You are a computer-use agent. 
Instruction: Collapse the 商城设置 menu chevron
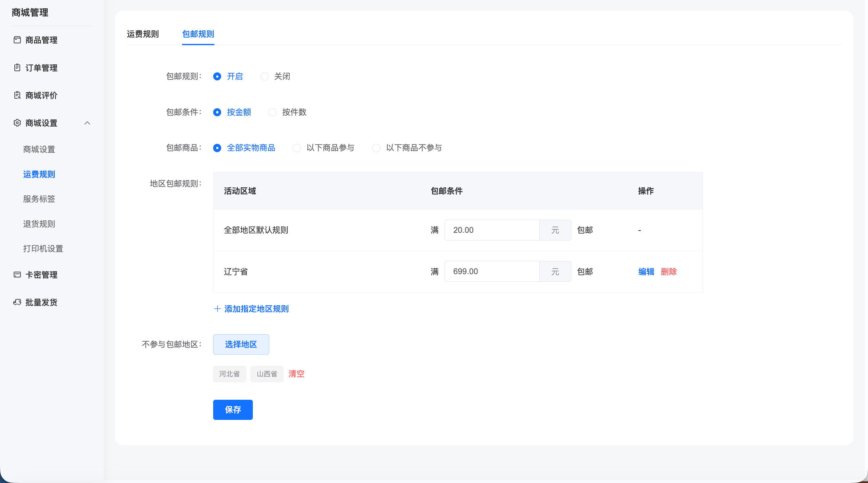click(x=87, y=123)
